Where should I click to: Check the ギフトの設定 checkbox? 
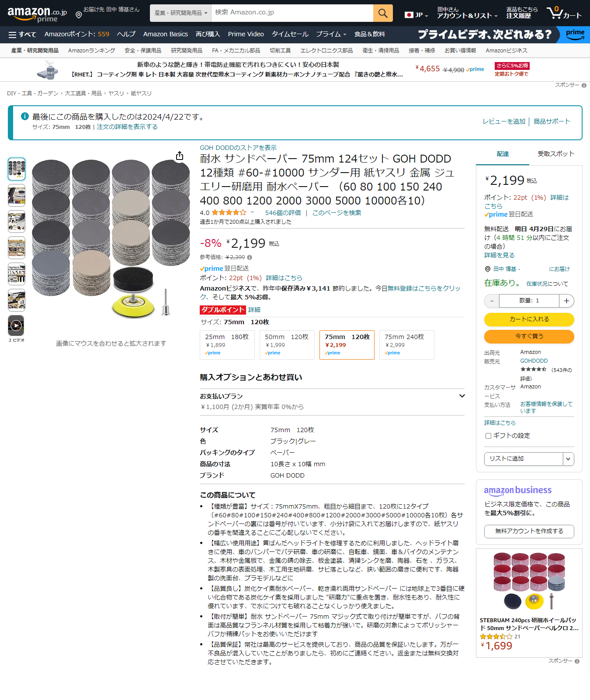(x=488, y=436)
